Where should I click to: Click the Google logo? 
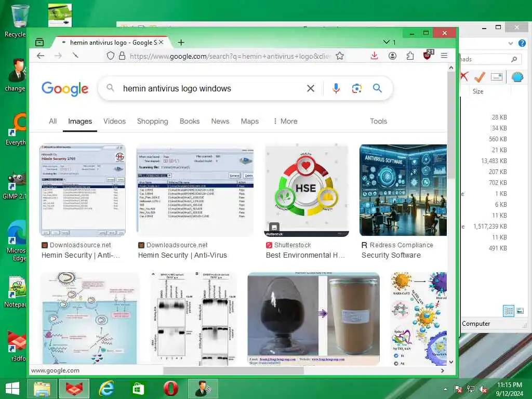(x=65, y=89)
